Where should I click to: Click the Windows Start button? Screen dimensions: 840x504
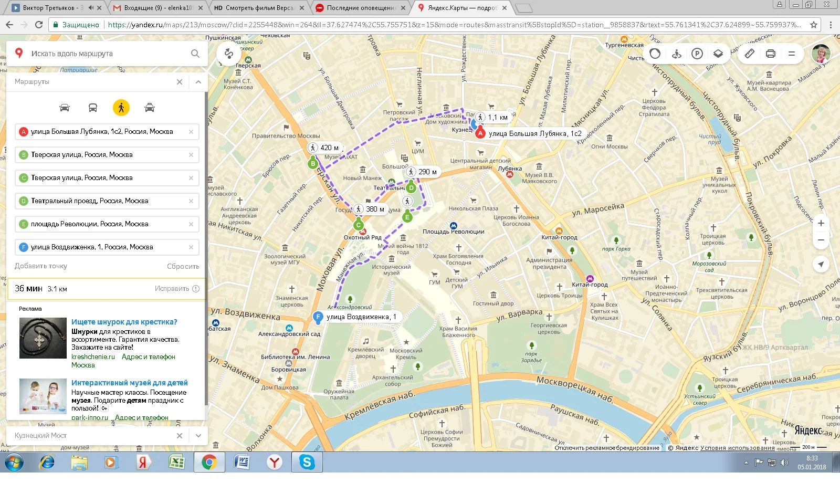pyautogui.click(x=14, y=463)
